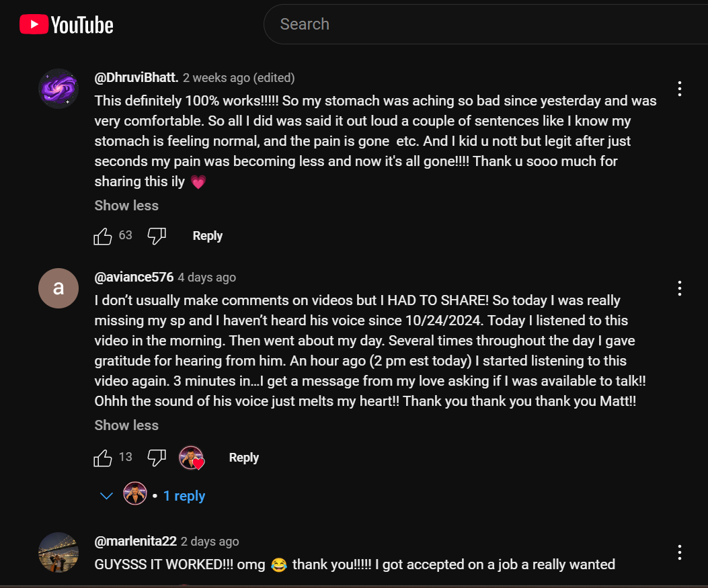Viewport: 708px width, 588px height.
Task: Like the comment by @DhruviBhatt.
Action: (103, 236)
